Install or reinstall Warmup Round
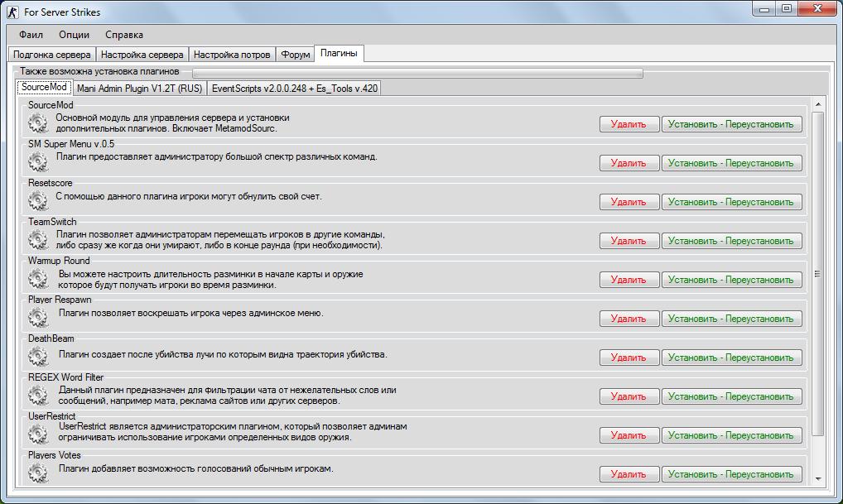This screenshot has width=843, height=504. [x=732, y=280]
